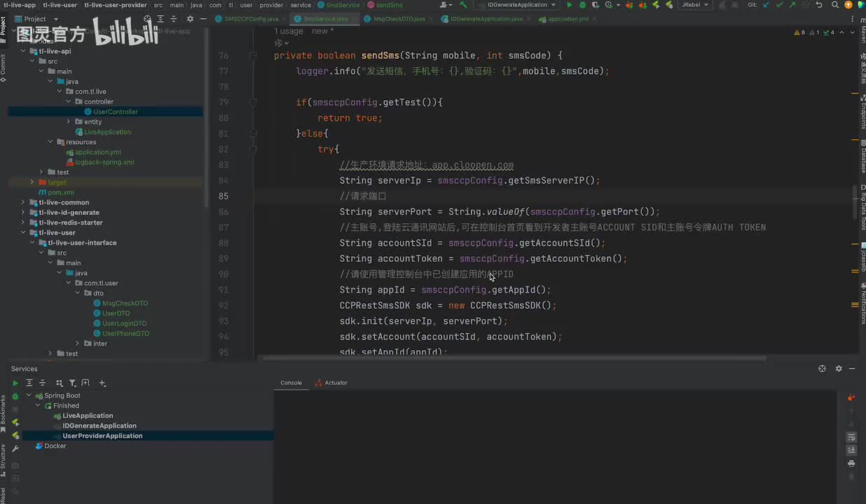Build project with the hammer icon

(463, 5)
